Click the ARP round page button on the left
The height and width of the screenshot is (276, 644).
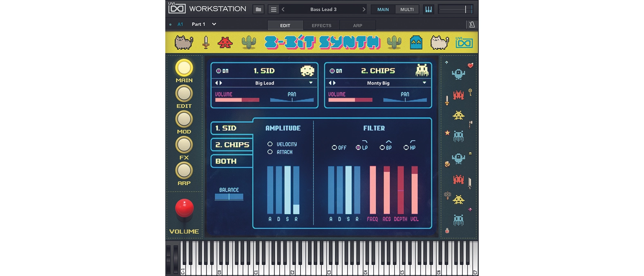coord(184,171)
